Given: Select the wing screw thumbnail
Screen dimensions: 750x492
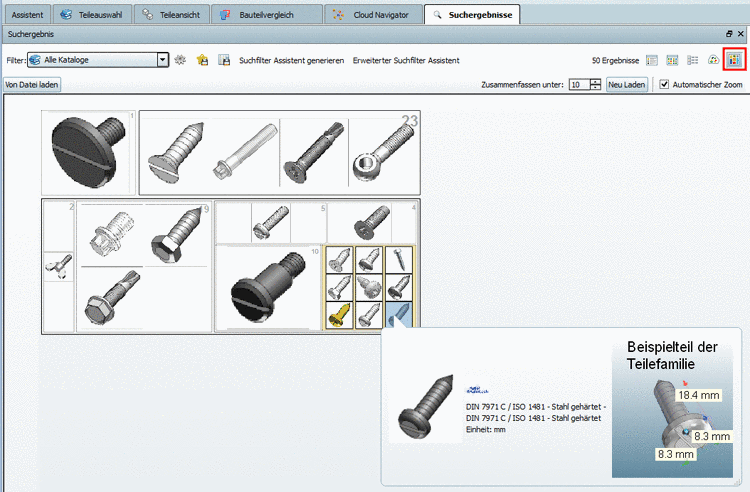Looking at the screenshot, I should pyautogui.click(x=59, y=267).
